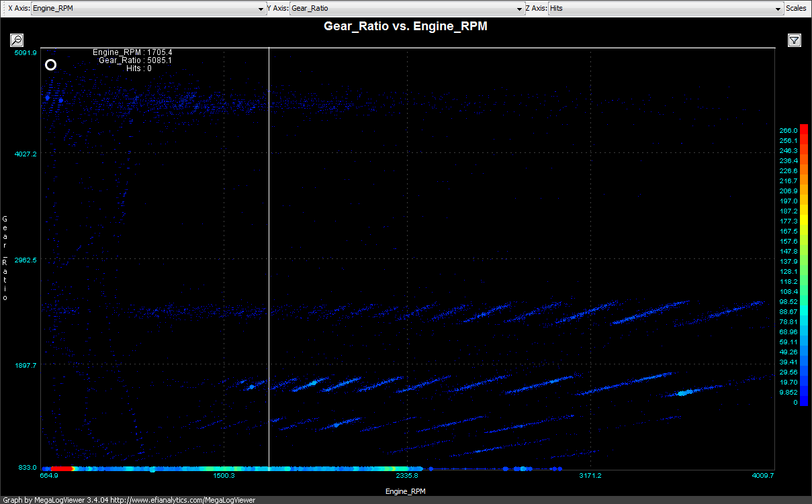Screen dimensions: 812x504
Task: Open the X Axis Engine_RPM dropdown
Action: 148,9
